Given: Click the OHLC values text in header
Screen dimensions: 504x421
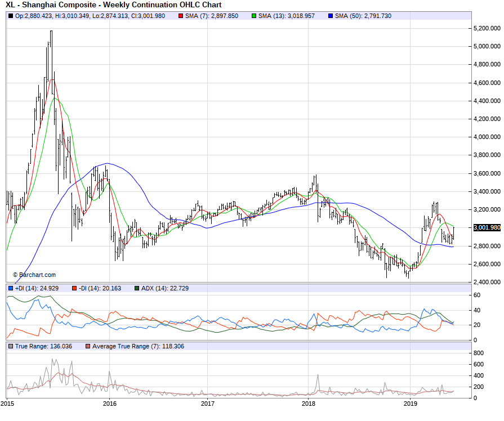Looking at the screenshot, I should click(90, 16).
